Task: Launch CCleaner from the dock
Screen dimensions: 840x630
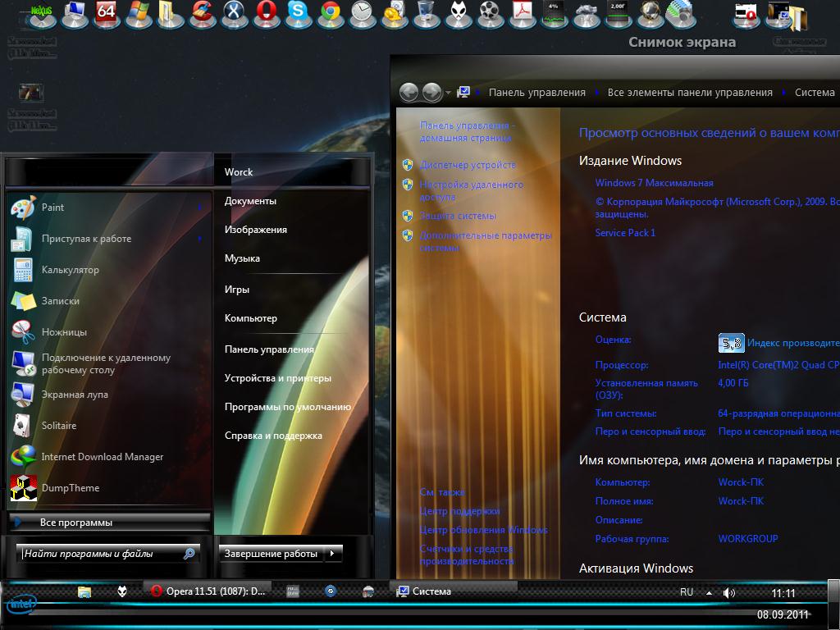Action: tap(202, 15)
